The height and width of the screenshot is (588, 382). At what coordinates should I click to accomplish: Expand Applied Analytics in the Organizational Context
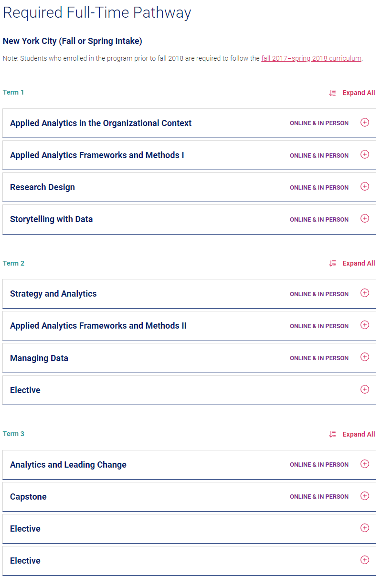(365, 122)
